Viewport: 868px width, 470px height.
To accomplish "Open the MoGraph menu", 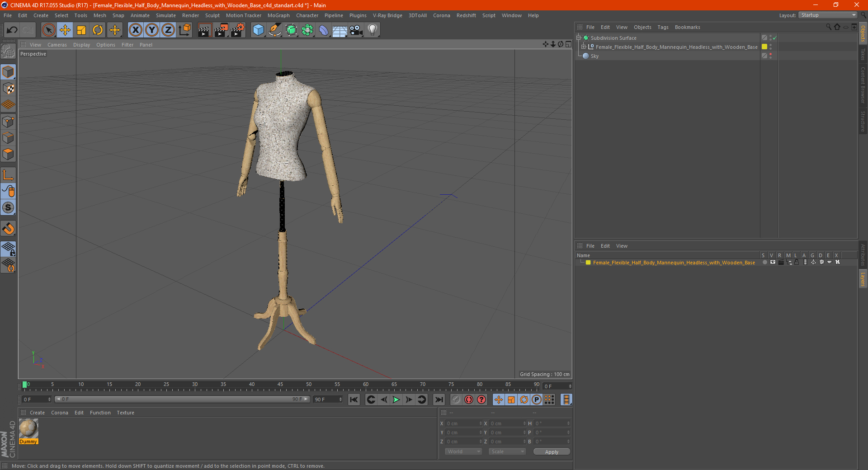I will [278, 15].
